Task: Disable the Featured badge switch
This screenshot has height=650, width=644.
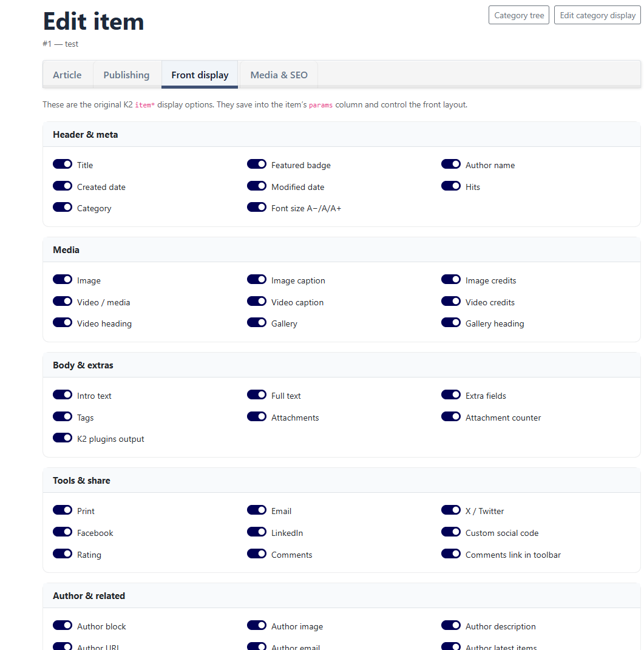Action: 257,164
